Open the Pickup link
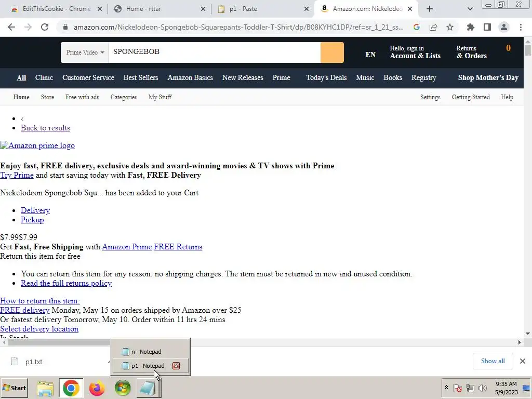The width and height of the screenshot is (532, 399). pyautogui.click(x=32, y=220)
